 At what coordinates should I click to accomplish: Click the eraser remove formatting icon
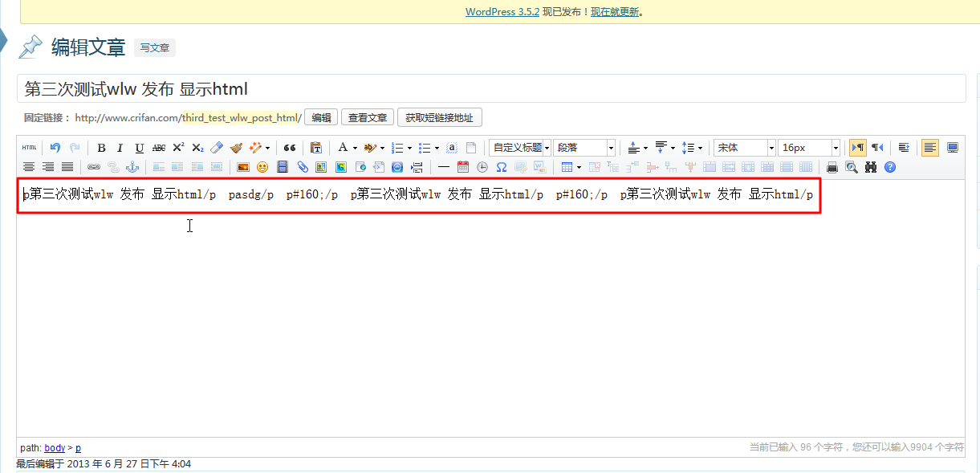tap(217, 148)
